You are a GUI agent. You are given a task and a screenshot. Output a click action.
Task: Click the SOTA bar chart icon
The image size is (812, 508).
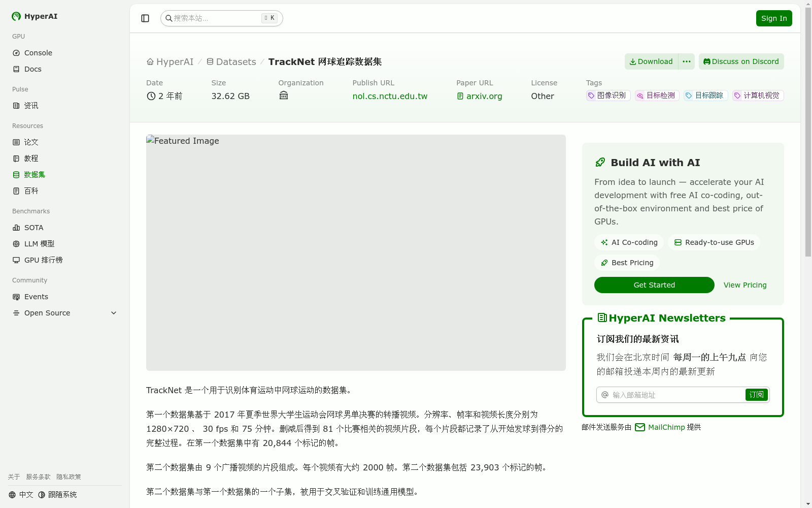16,228
